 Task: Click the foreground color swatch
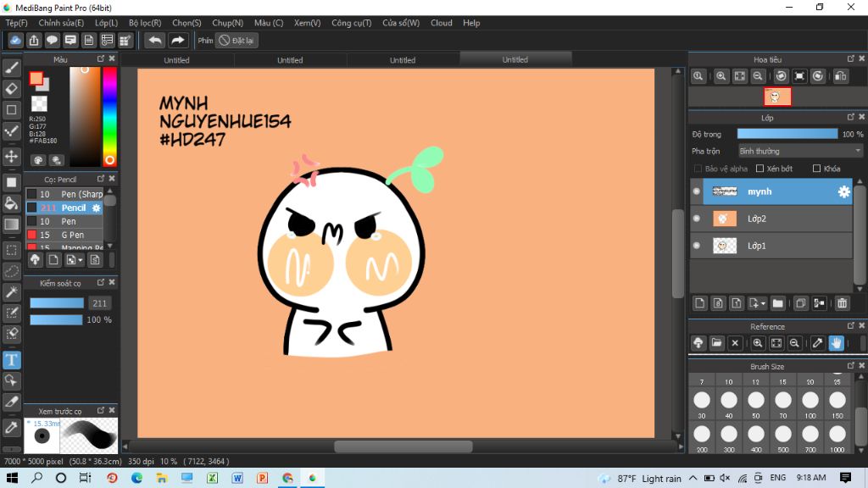pos(36,79)
